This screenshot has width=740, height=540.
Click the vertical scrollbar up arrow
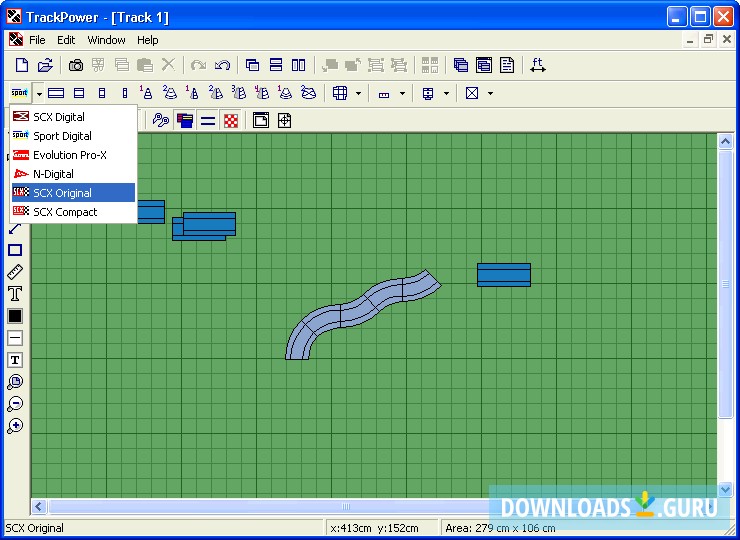tap(725, 142)
